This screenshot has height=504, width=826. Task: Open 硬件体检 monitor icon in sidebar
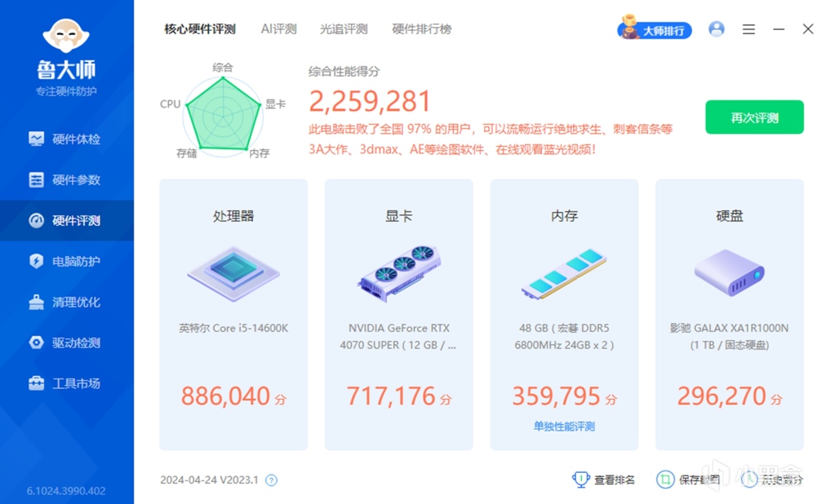coord(37,139)
